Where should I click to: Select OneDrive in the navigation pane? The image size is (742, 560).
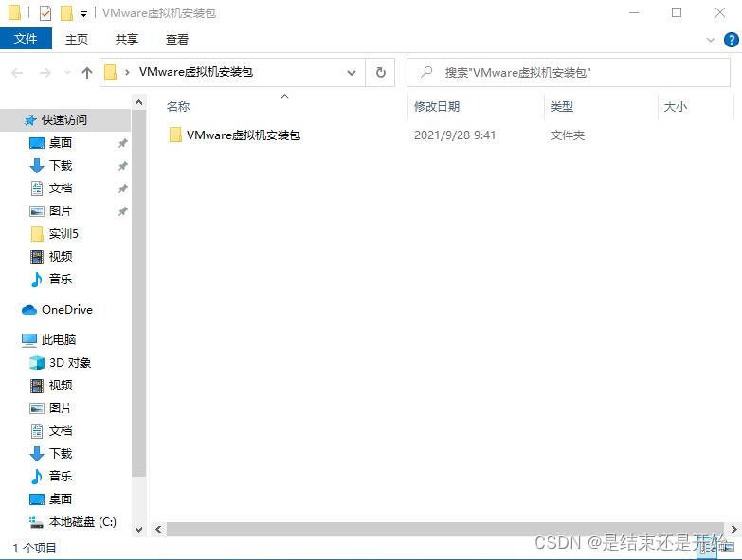click(x=66, y=310)
